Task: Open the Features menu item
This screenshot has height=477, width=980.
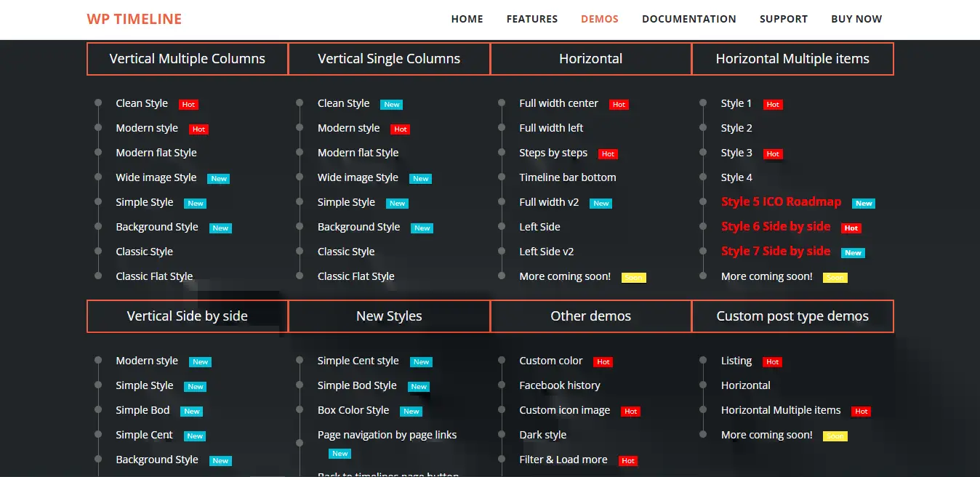Action: pyautogui.click(x=532, y=19)
